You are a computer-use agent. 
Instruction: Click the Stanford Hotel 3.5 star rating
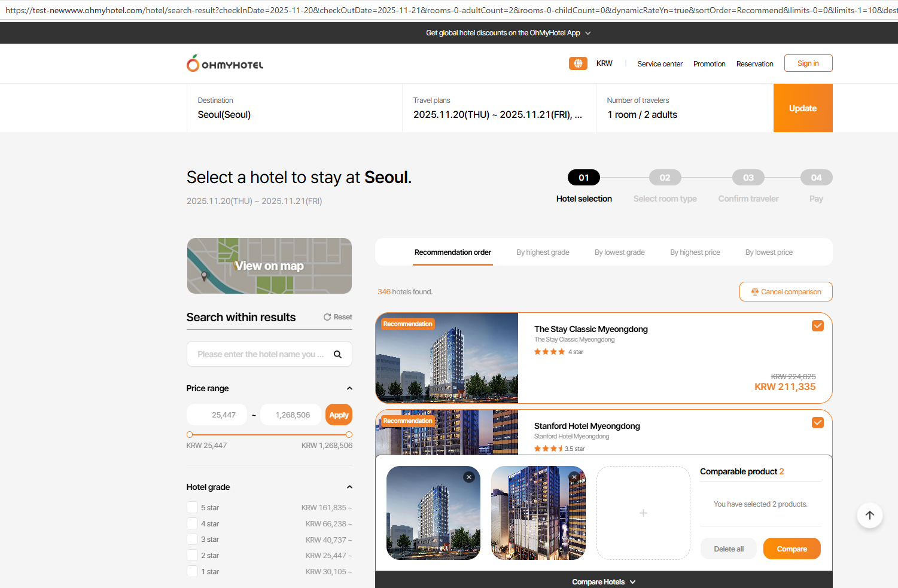[559, 449]
